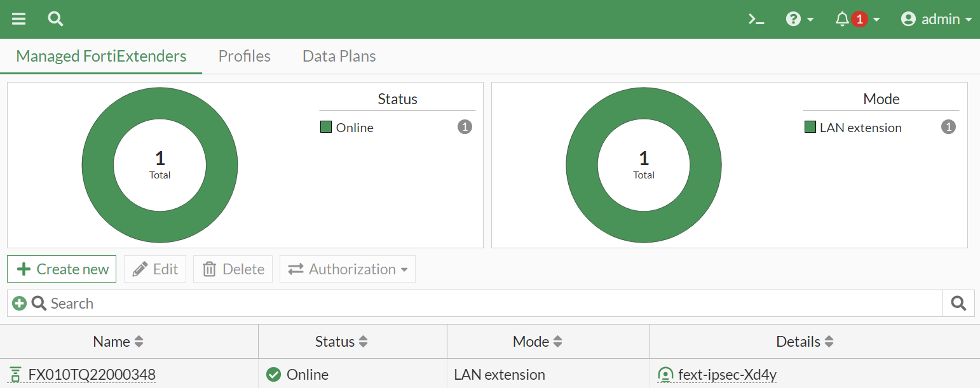980x388 pixels.
Task: Open the Authorization dropdown
Action: (x=348, y=269)
